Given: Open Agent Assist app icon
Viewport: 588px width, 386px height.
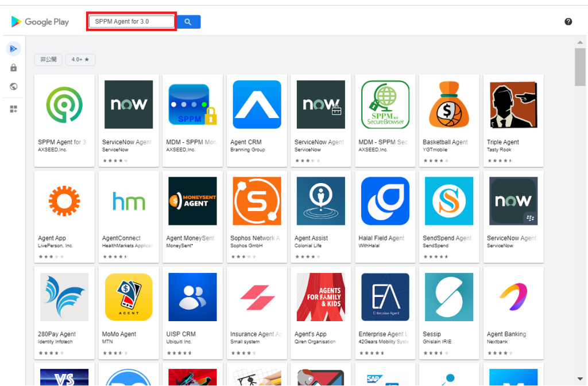Looking at the screenshot, I should 320,201.
